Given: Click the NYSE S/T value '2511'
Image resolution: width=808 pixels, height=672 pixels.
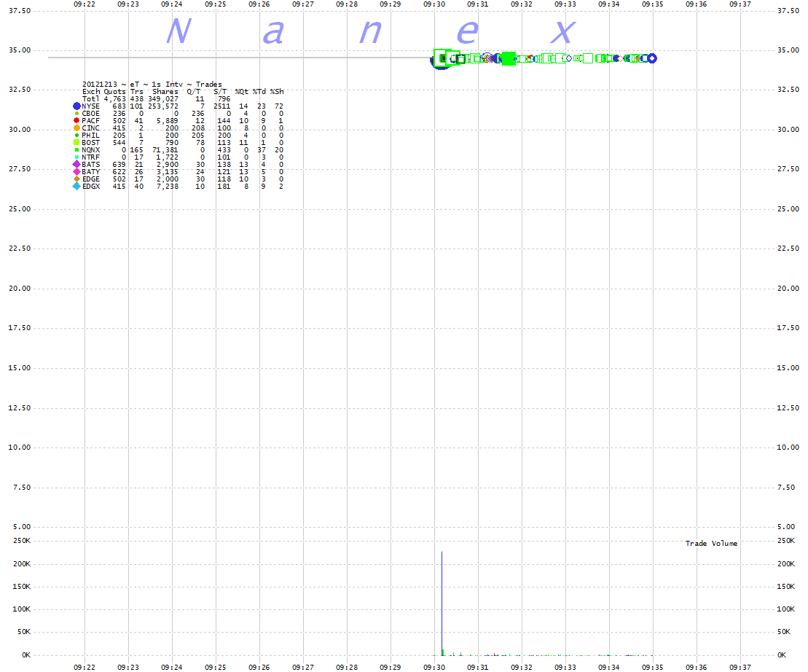Looking at the screenshot, I should click(222, 106).
